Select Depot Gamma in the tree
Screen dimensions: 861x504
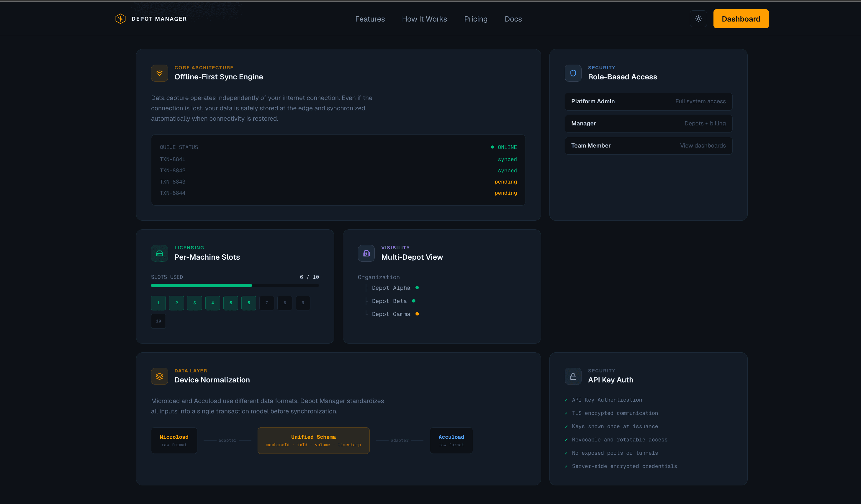tap(391, 314)
